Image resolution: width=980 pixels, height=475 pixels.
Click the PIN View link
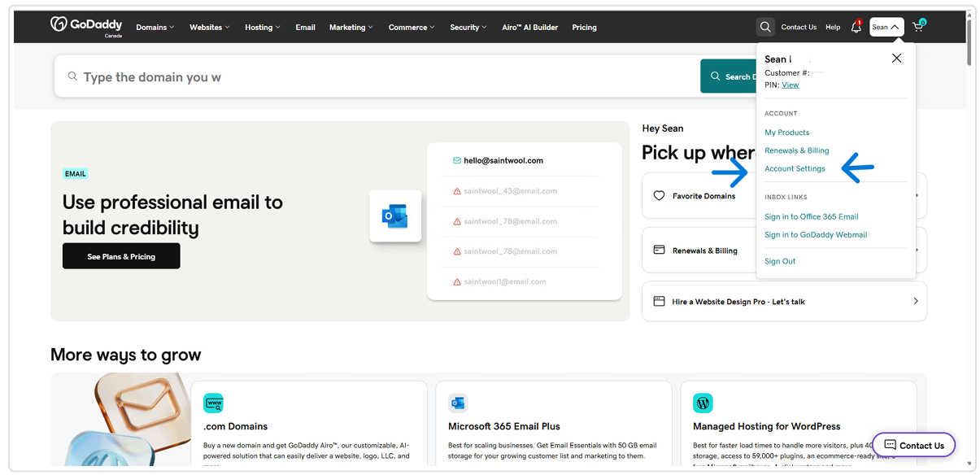791,85
